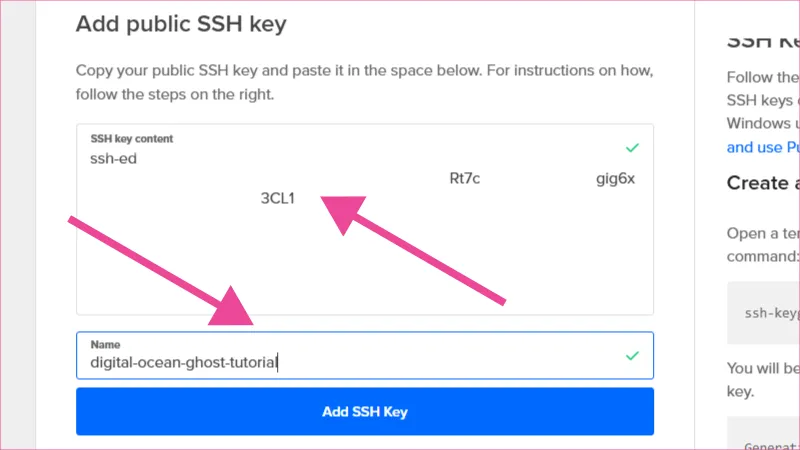The height and width of the screenshot is (450, 800).
Task: Click the "You will be" paragraph text
Action: [763, 367]
